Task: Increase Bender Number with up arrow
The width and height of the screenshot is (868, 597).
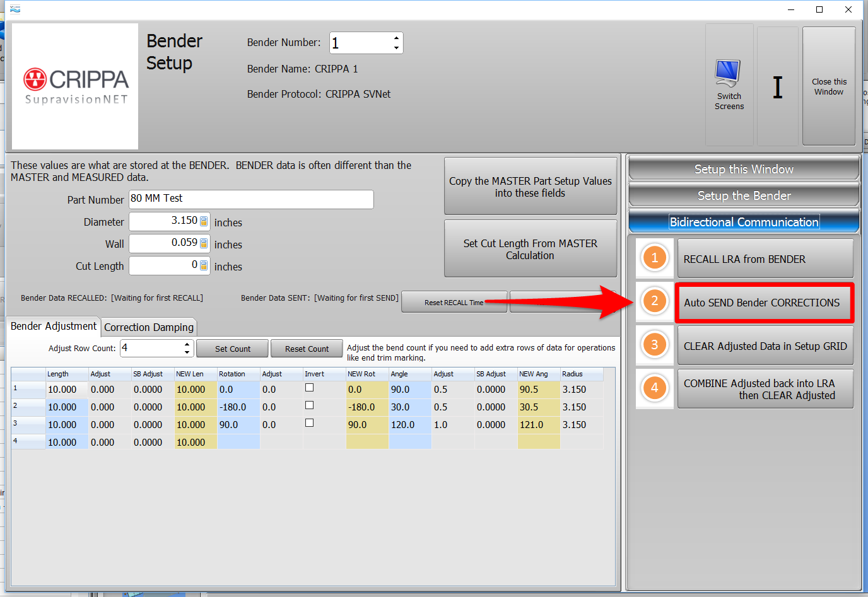Action: (396, 38)
